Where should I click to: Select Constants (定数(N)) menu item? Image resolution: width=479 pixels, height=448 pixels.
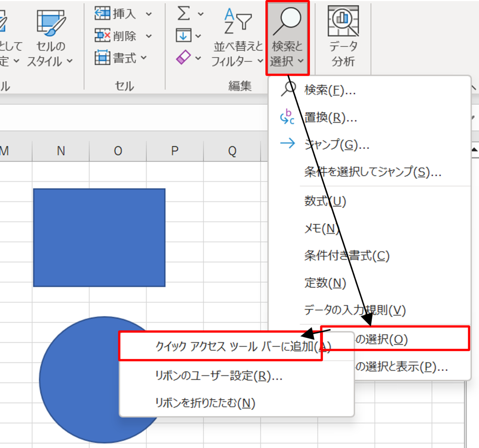pyautogui.click(x=370, y=283)
